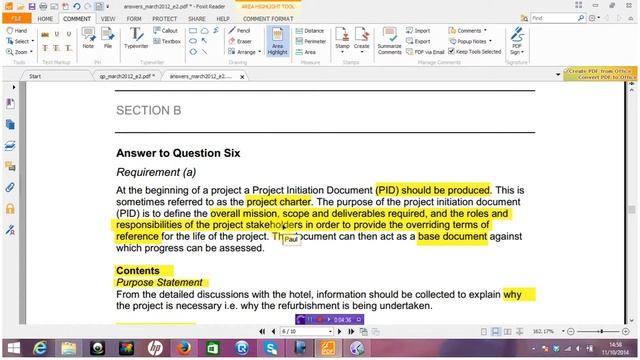Click the zoom in plus button

tap(626, 331)
